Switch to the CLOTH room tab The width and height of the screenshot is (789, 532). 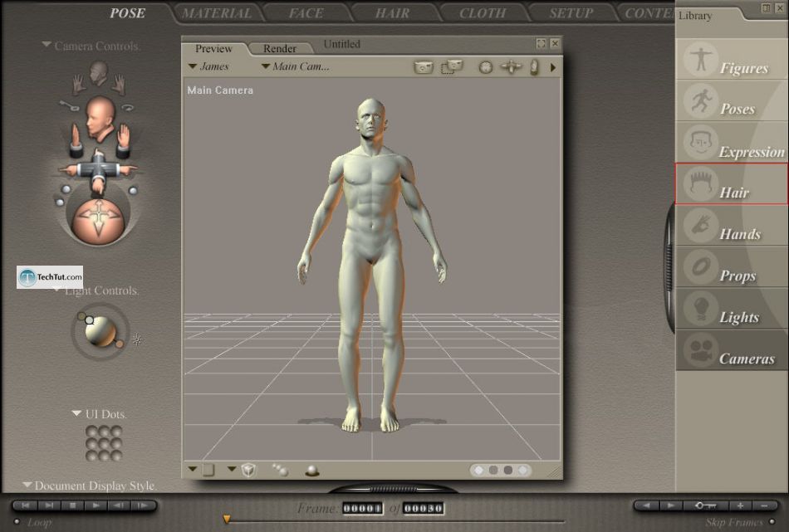(483, 13)
